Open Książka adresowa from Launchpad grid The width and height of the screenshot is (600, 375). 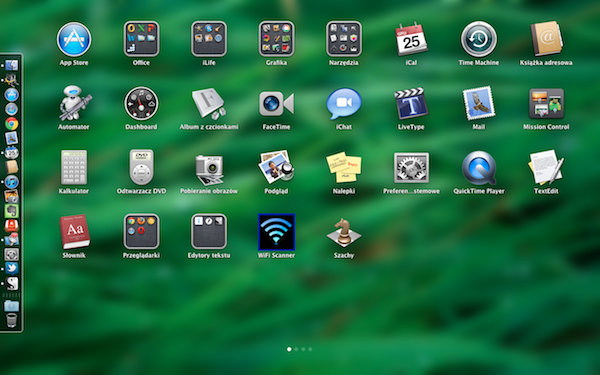(x=546, y=39)
